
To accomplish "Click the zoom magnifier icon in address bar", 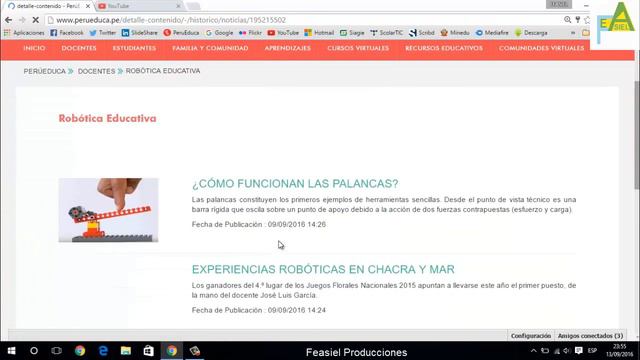I will coord(567,20).
